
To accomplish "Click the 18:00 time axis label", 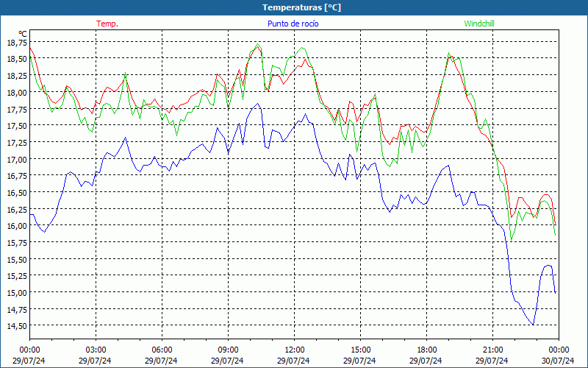I will [x=427, y=350].
